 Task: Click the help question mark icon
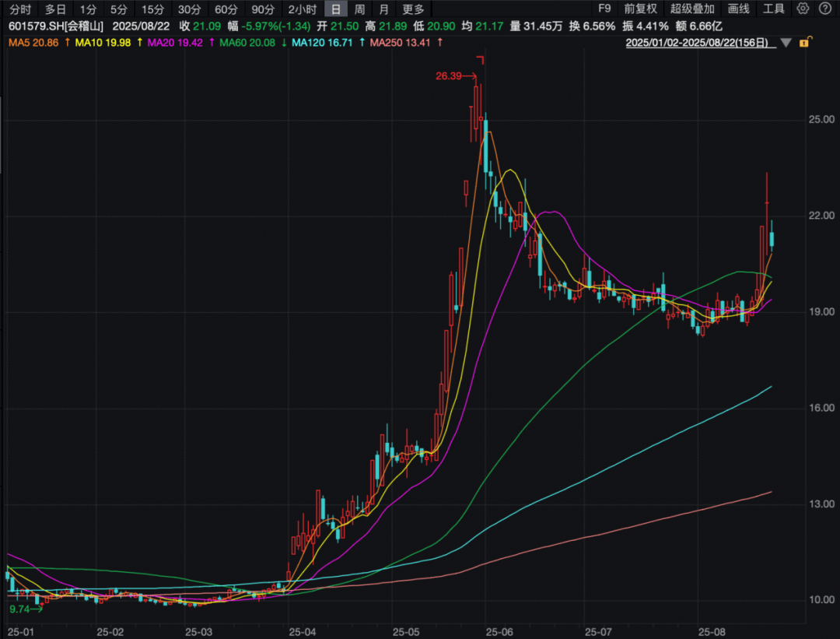825,10
